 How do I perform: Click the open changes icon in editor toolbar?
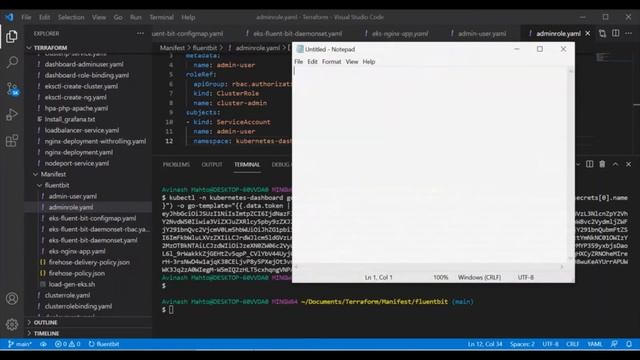pos(602,33)
